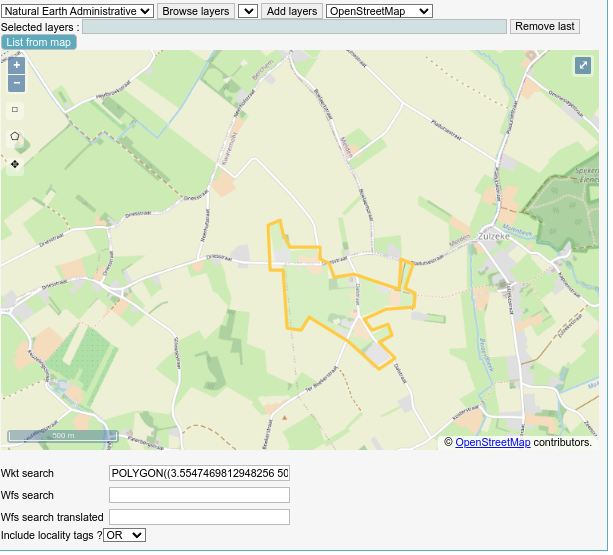
Task: Click the Selected layers text box
Action: [294, 27]
